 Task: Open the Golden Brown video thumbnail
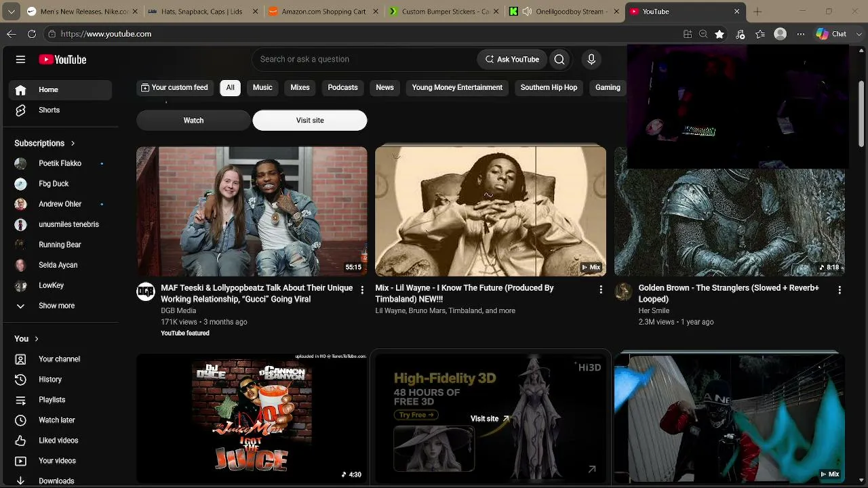730,222
